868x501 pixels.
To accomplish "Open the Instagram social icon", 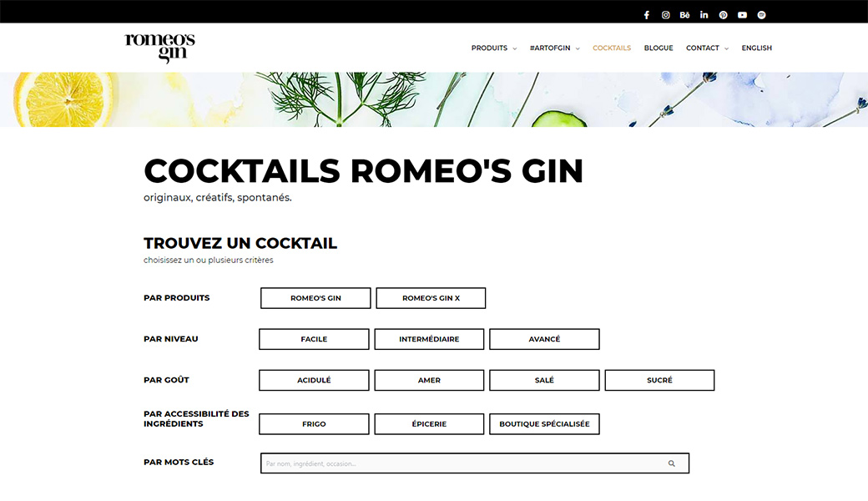I will click(665, 15).
